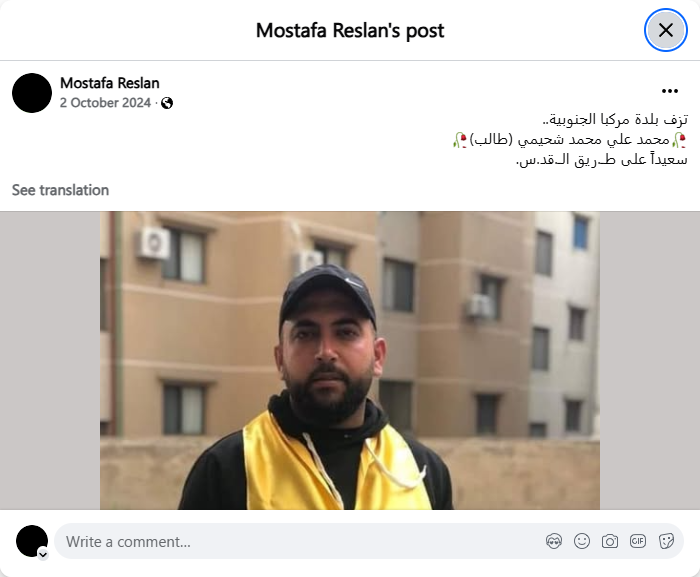This screenshot has width=700, height=577.
Task: Open the post photo of man in cap
Action: point(350,360)
